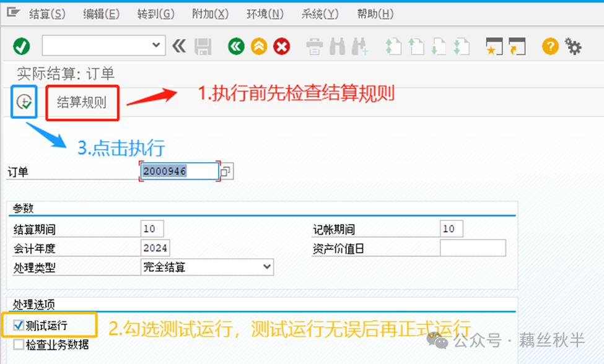Go to Last Page icon

click(x=462, y=46)
